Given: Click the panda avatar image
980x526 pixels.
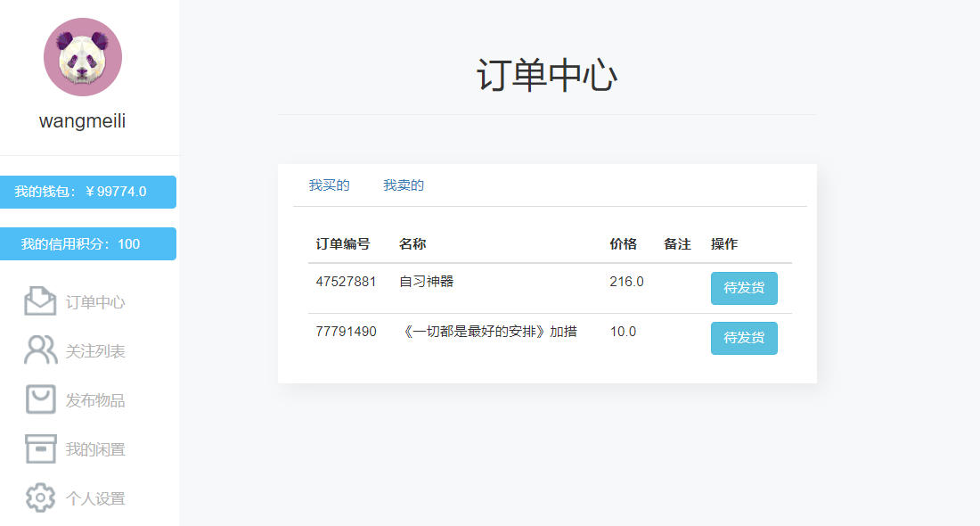Looking at the screenshot, I should pyautogui.click(x=83, y=56).
